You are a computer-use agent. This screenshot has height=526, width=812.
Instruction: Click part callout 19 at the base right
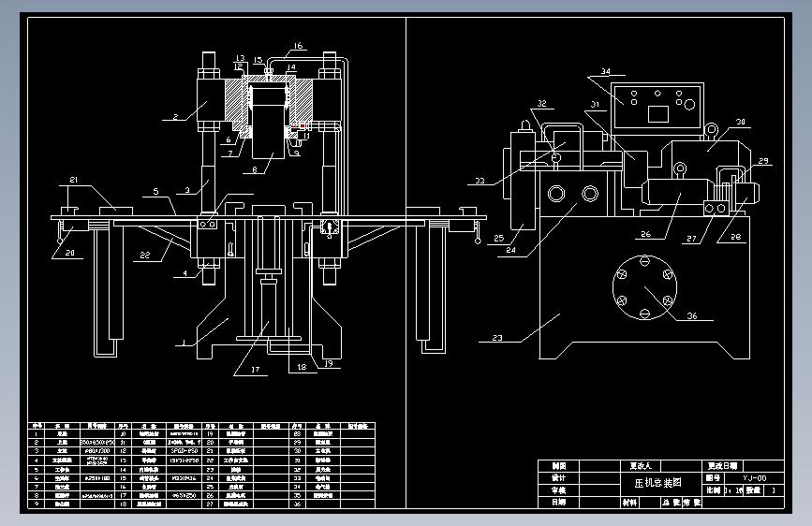(x=329, y=363)
